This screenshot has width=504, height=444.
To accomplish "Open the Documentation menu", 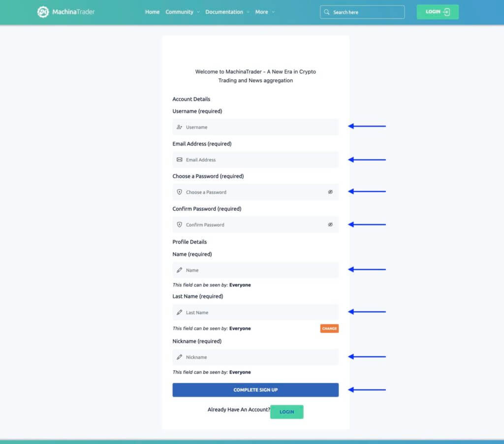I will tap(224, 12).
